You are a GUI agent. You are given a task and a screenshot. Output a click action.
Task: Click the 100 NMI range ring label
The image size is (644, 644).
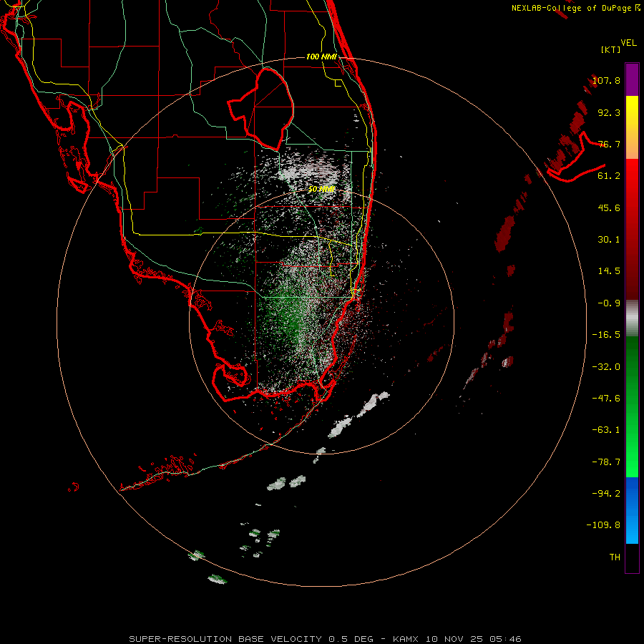pos(321,57)
